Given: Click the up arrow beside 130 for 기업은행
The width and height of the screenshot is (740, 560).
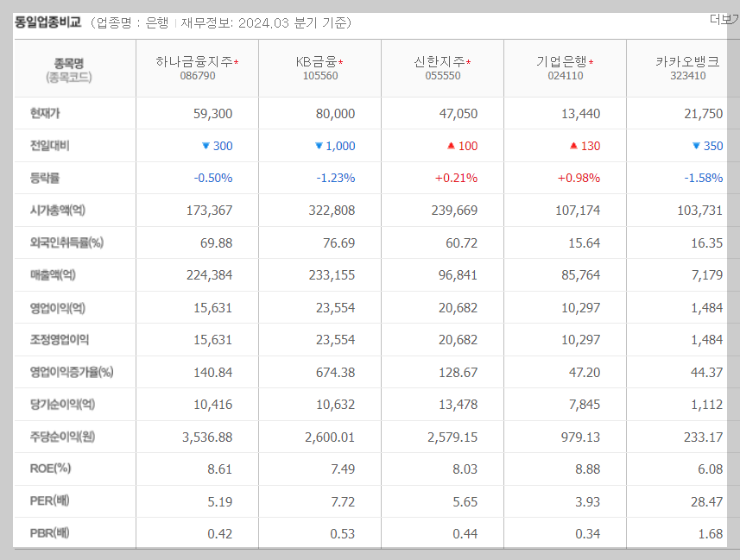Looking at the screenshot, I should click(574, 146).
